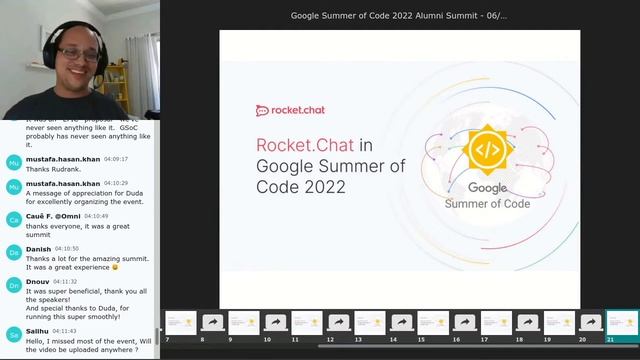
Task: Click the timestamp 04:10:50
Action: pyautogui.click(x=67, y=249)
